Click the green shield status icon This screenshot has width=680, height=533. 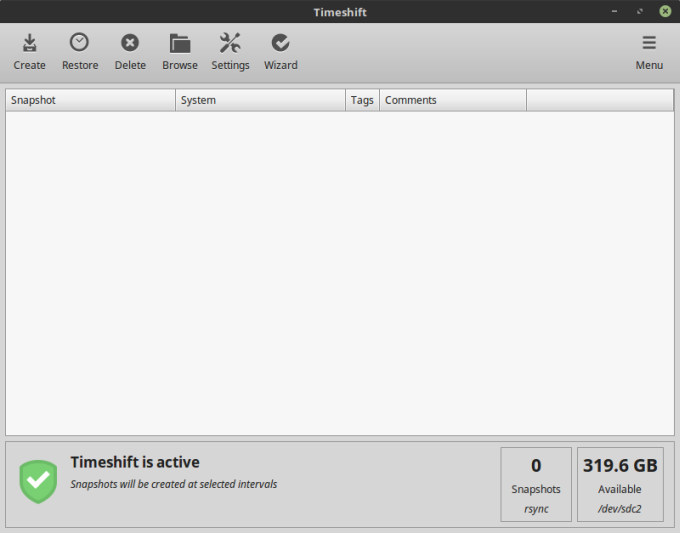tap(38, 481)
